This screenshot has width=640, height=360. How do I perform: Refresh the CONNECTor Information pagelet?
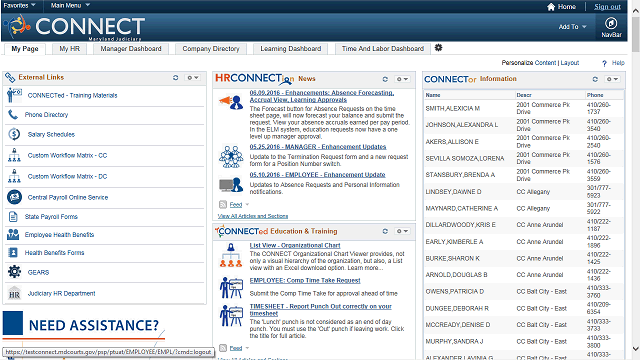[595, 79]
